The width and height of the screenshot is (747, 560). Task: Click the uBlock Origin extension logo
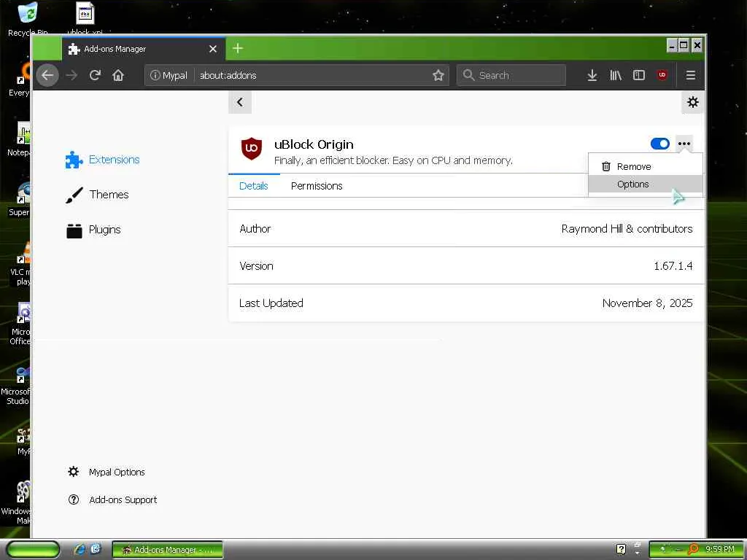(x=251, y=149)
